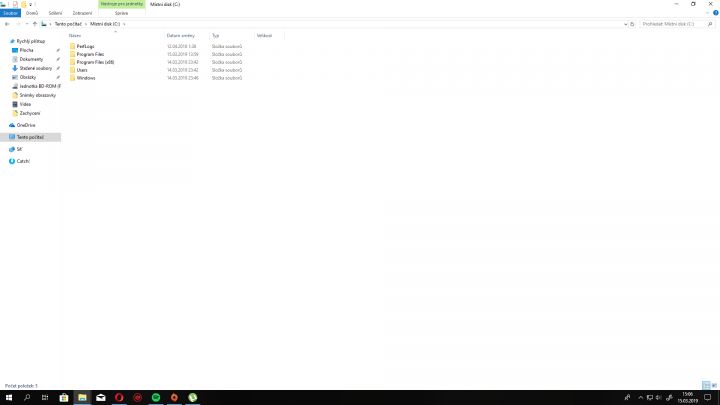Go back using the back arrow
The height and width of the screenshot is (405, 720).
(7, 24)
